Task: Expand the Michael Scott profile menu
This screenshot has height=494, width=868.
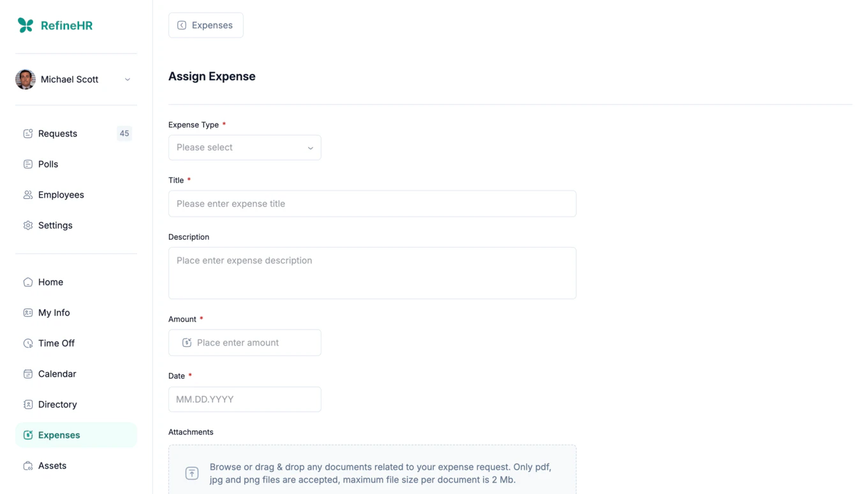Action: coord(127,79)
